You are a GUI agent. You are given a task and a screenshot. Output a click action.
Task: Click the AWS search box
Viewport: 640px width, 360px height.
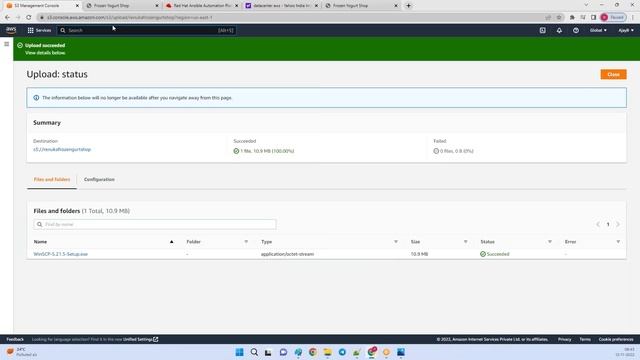pyautogui.click(x=147, y=30)
